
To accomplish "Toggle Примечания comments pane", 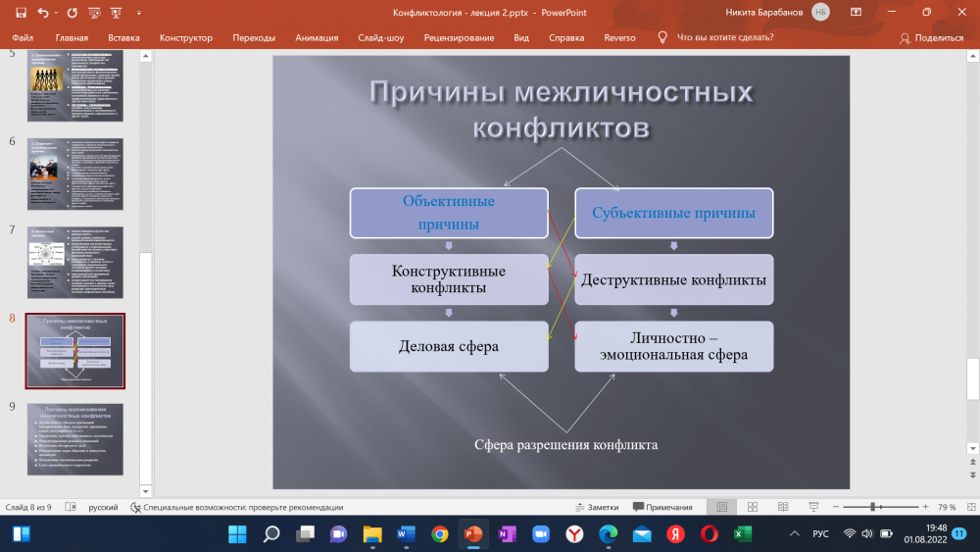I will tap(662, 507).
